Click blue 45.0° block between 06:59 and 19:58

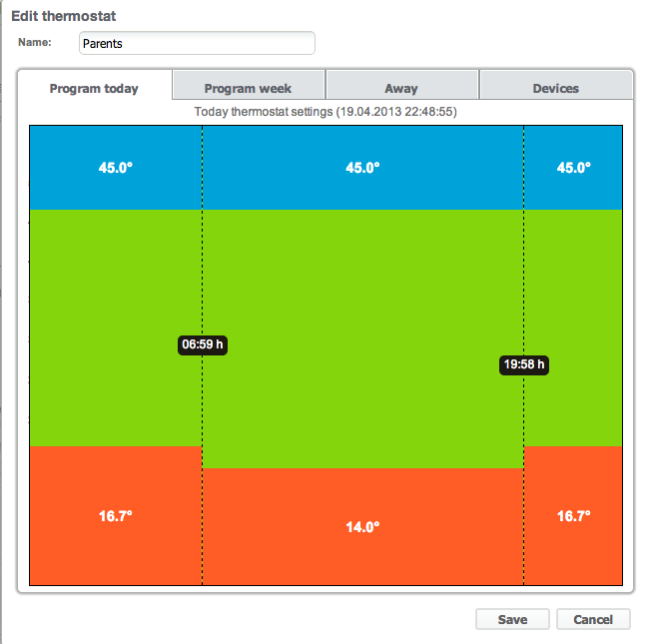point(362,168)
